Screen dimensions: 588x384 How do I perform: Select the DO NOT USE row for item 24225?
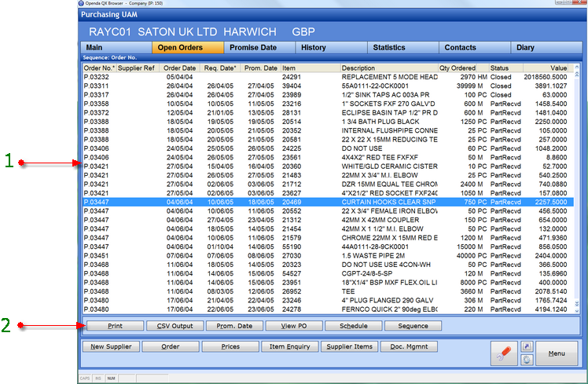[328, 148]
